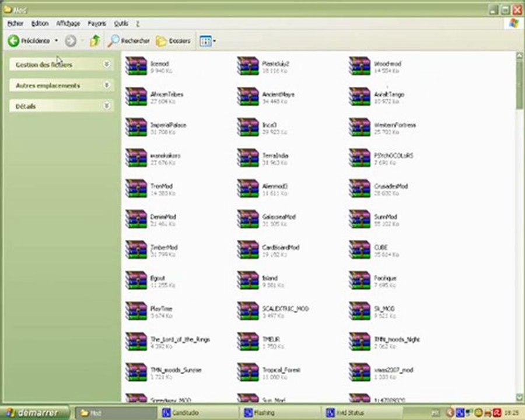Select the Icemod archive icon
Image resolution: width=525 pixels, height=420 pixels.
(136, 66)
